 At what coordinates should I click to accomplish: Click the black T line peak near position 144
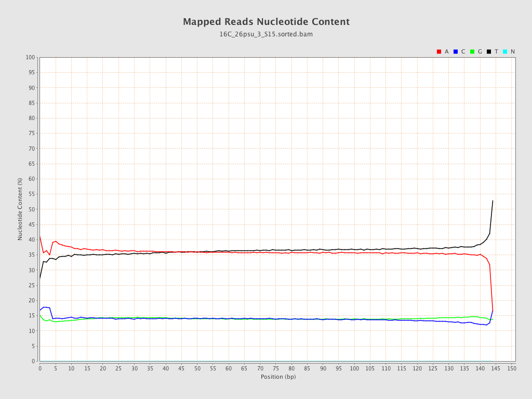(493, 201)
